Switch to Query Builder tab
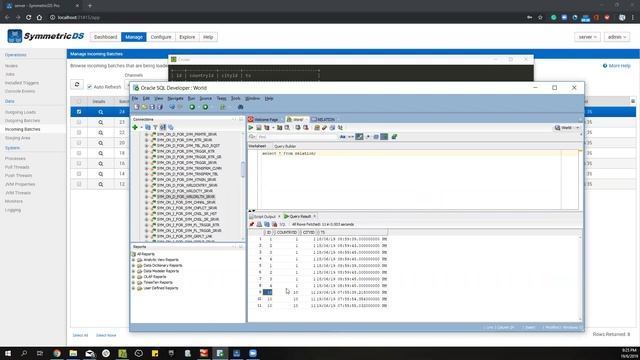 tap(285, 146)
